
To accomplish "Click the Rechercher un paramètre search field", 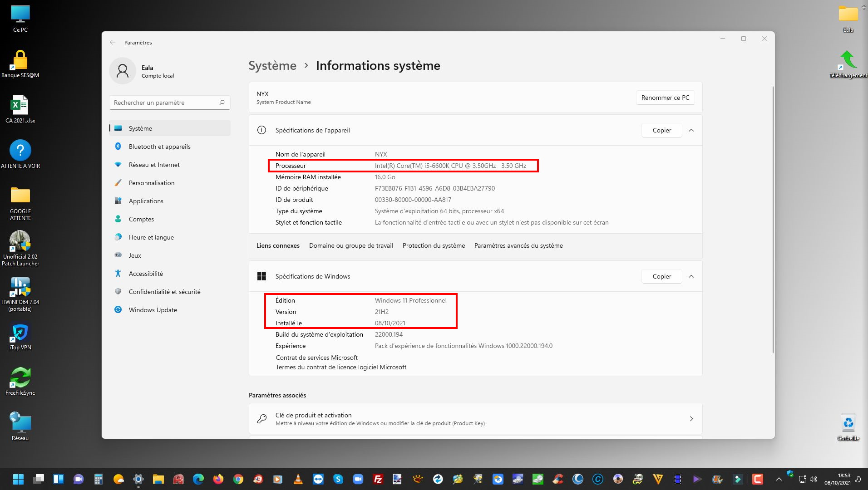I will pos(163,103).
